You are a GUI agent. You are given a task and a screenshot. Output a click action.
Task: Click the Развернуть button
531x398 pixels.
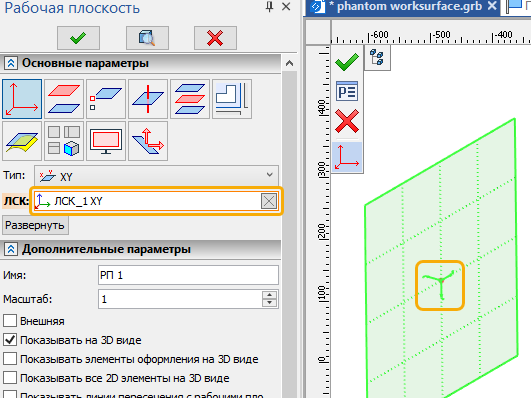[x=35, y=225]
